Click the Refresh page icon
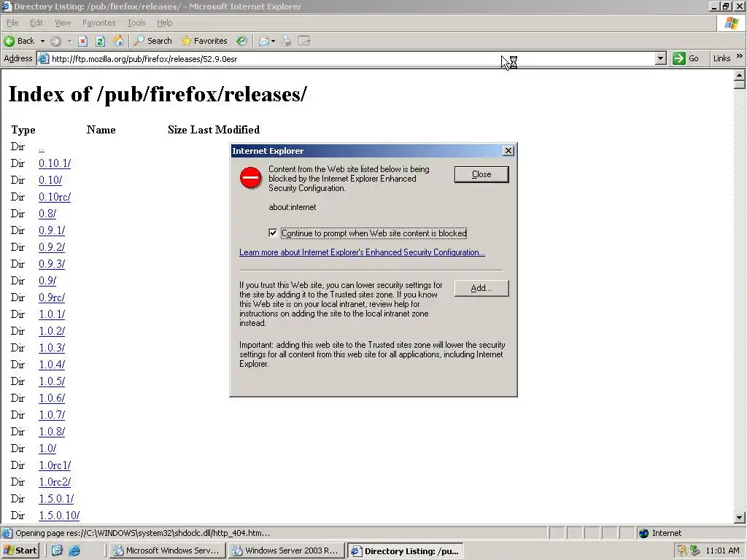 (100, 42)
